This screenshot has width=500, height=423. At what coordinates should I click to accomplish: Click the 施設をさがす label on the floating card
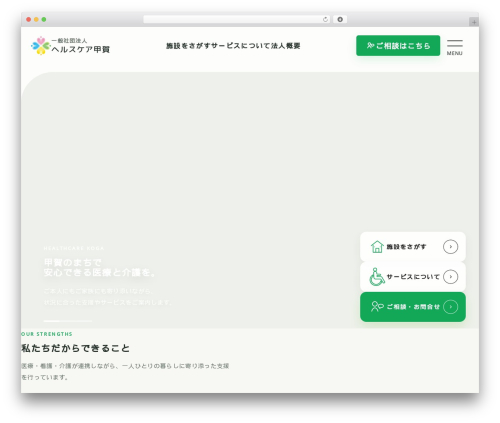(x=406, y=247)
